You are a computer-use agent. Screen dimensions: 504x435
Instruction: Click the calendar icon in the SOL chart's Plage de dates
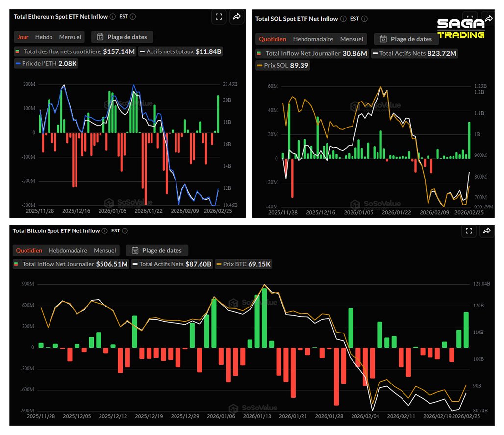tap(384, 39)
